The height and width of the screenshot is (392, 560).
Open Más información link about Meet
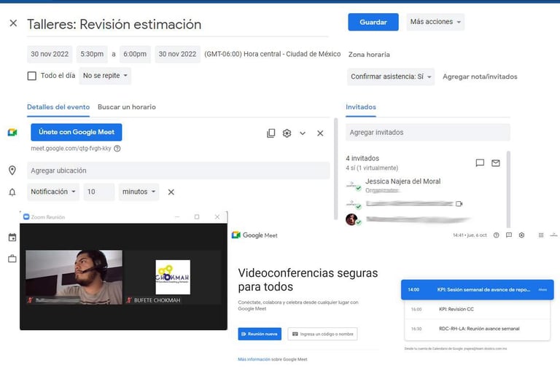point(254,359)
